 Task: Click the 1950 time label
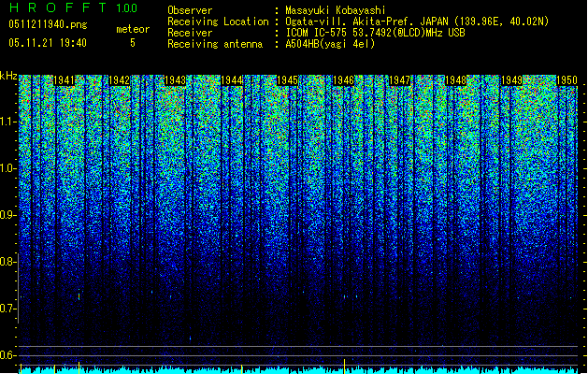coord(566,80)
